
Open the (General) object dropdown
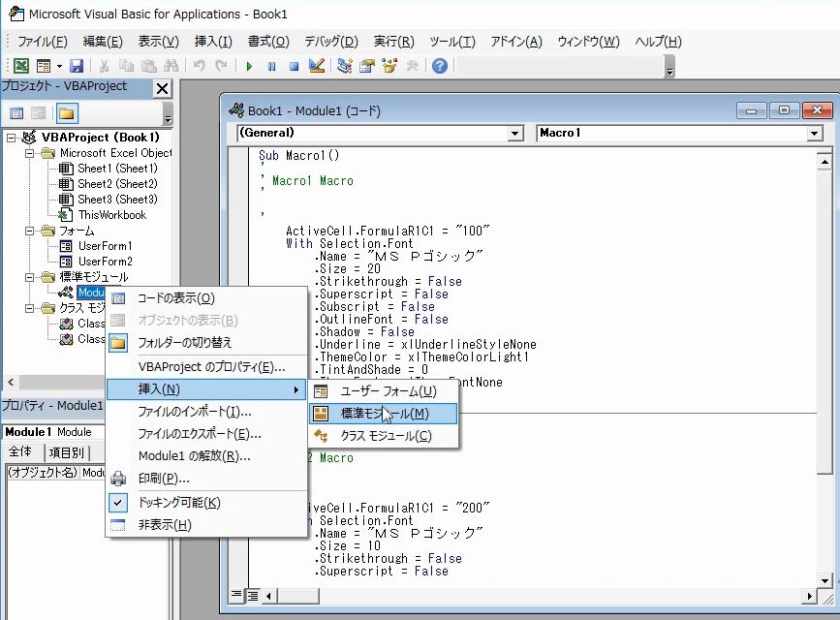514,133
